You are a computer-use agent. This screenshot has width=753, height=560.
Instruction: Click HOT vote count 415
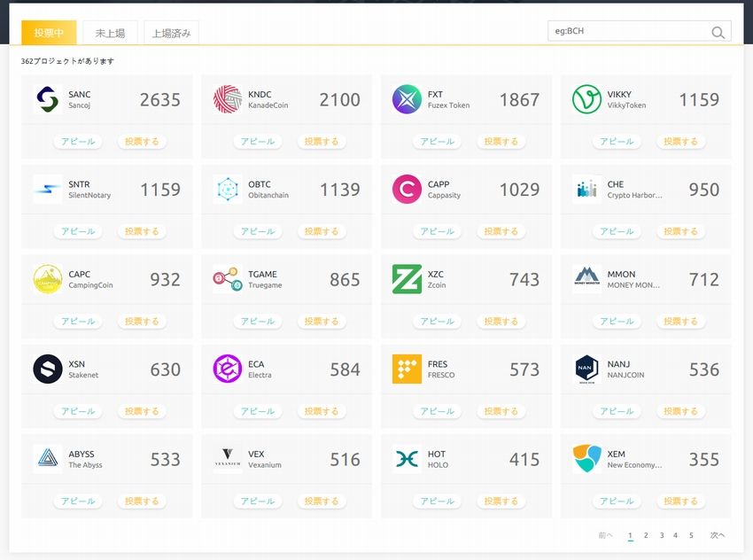tap(524, 459)
